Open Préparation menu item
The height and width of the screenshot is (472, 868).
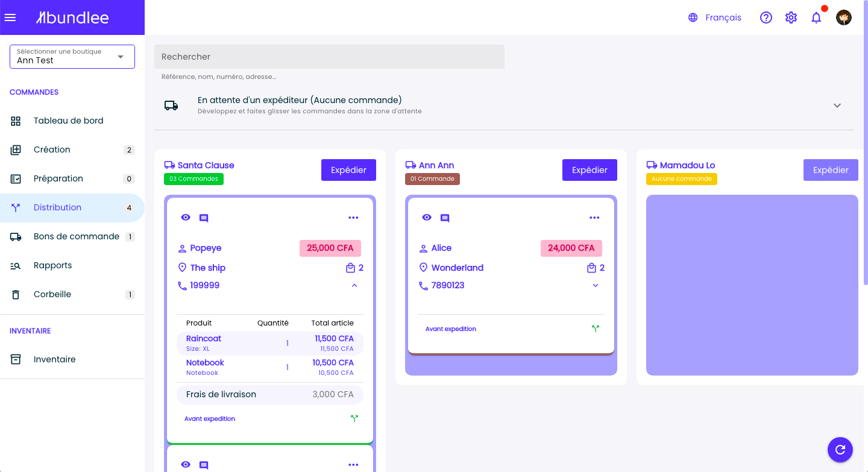[72, 178]
